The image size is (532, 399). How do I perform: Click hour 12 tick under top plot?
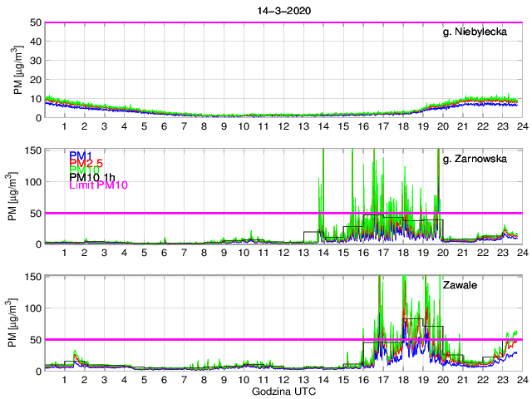pos(283,126)
